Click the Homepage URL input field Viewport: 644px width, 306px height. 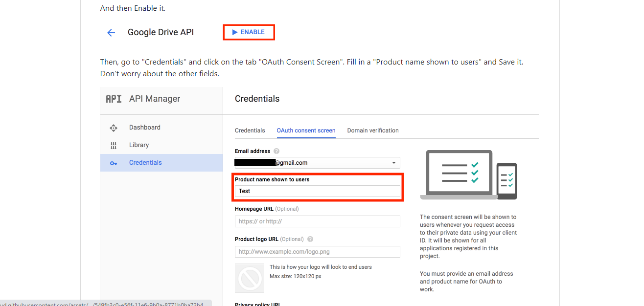[318, 221]
